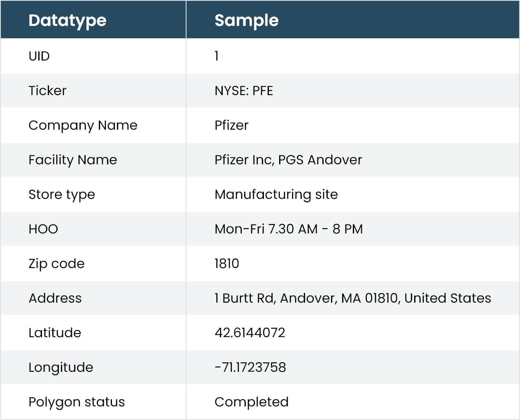Click the Pfizer company value
Viewport: 520px width, 420px height.
(x=231, y=125)
